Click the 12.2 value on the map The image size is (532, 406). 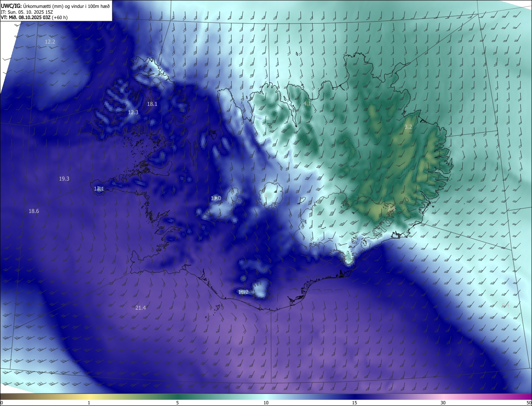coord(50,42)
